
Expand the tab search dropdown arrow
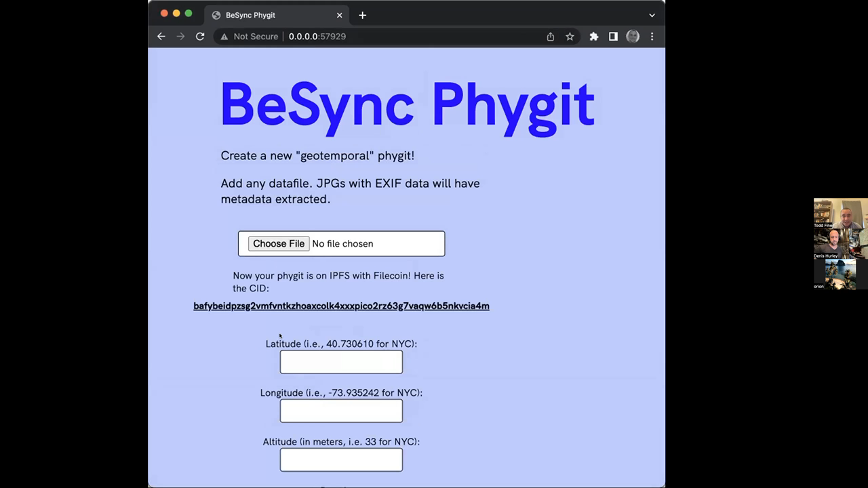click(652, 15)
